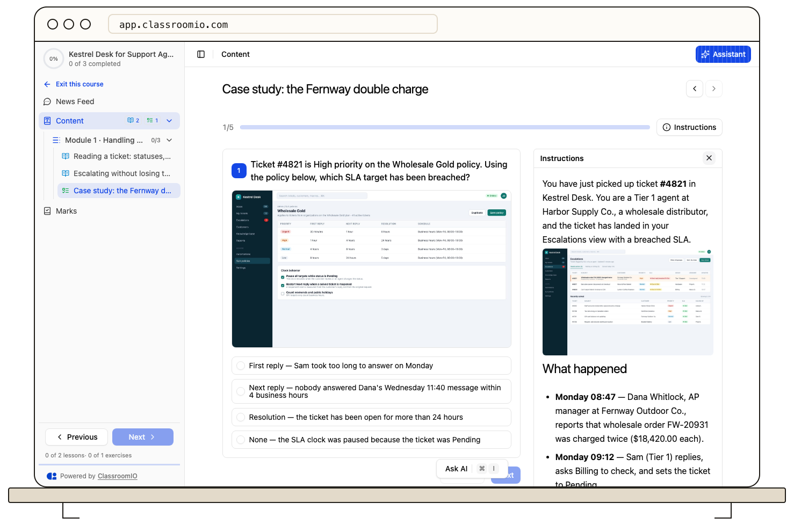Go to previous exercise with left chevron
Screen dimensions: 794x532
pos(695,89)
